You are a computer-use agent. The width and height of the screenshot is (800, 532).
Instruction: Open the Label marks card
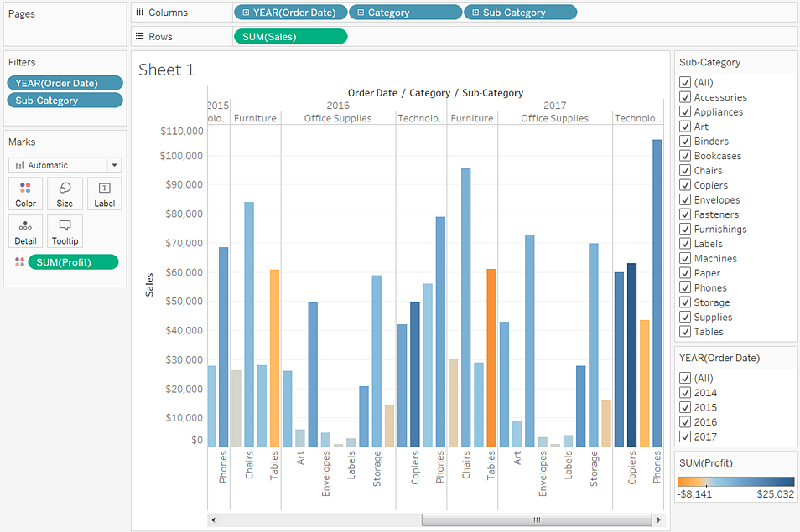pyautogui.click(x=104, y=194)
